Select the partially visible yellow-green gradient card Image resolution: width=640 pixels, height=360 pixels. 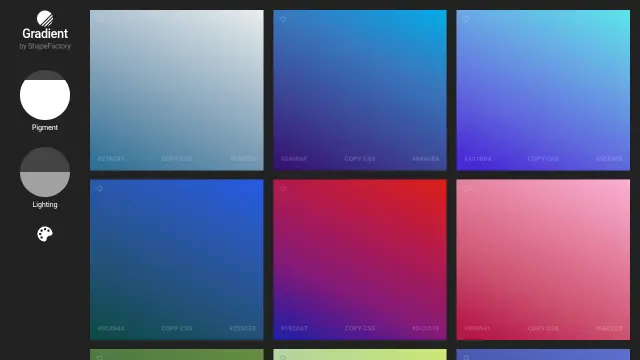coord(360,354)
